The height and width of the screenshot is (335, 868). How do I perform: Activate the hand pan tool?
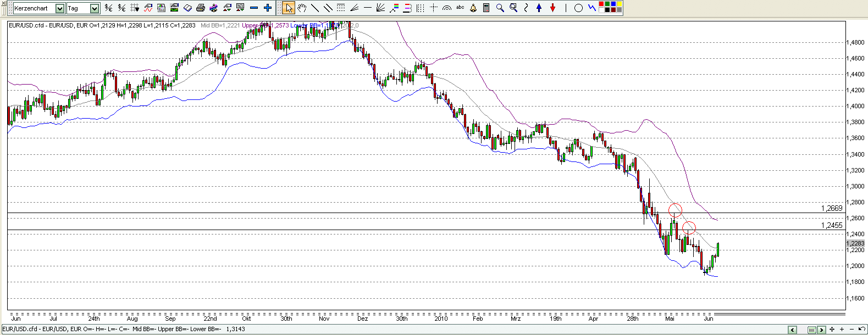pyautogui.click(x=302, y=8)
